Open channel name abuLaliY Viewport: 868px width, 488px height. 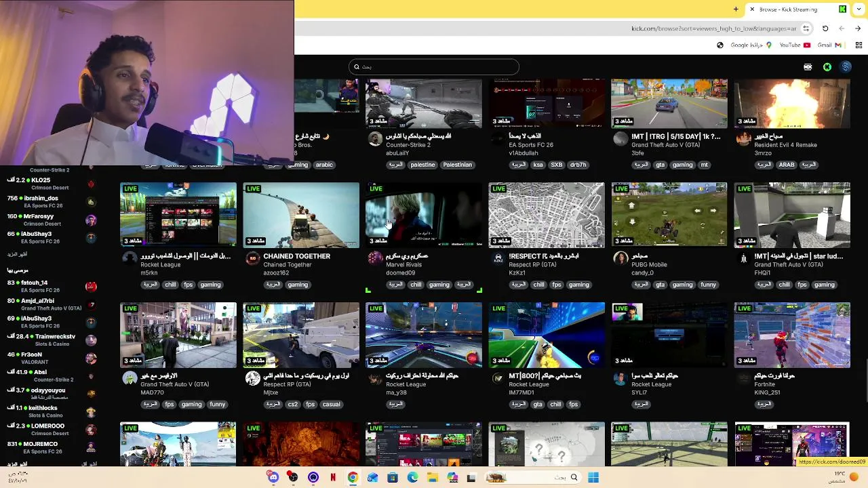(x=397, y=153)
